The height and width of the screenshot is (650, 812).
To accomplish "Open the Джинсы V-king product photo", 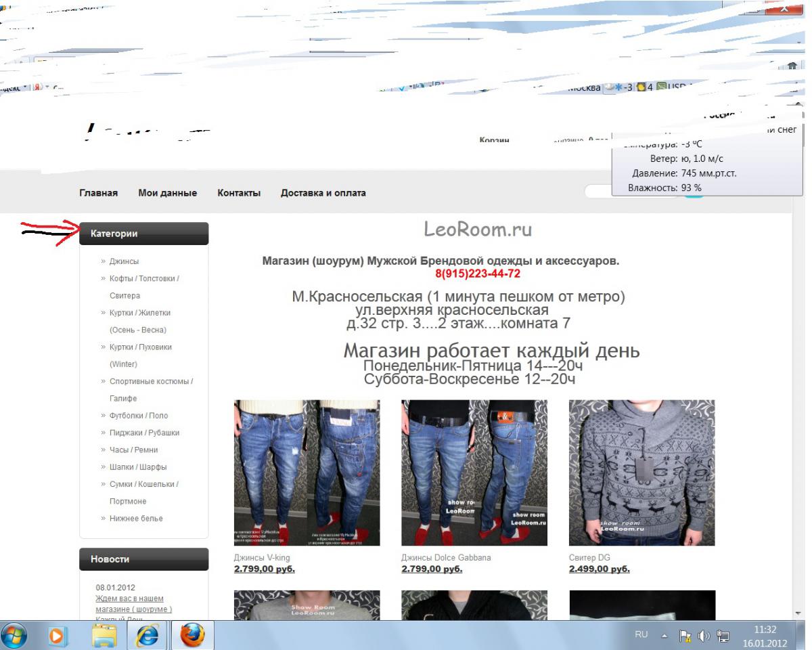I will [x=307, y=473].
